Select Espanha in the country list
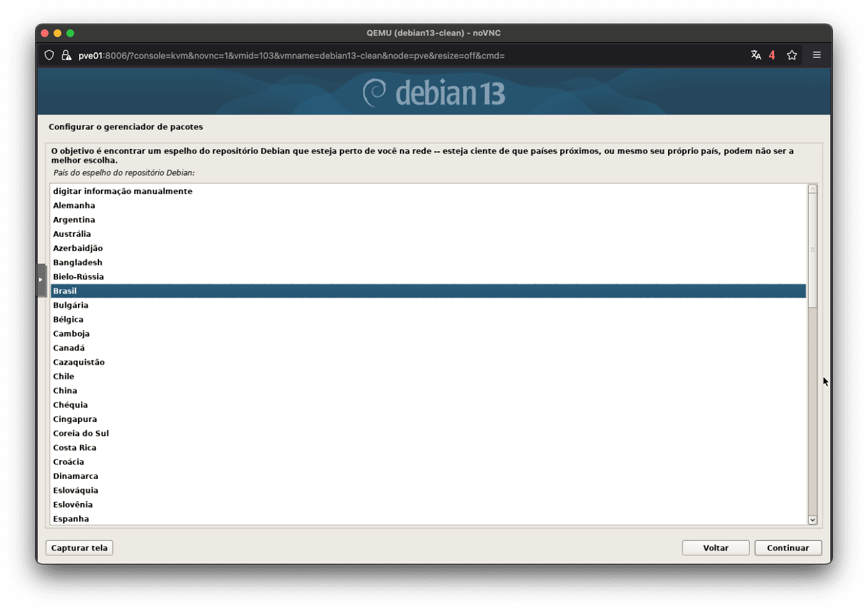Viewport: 868px width, 611px height. point(428,518)
